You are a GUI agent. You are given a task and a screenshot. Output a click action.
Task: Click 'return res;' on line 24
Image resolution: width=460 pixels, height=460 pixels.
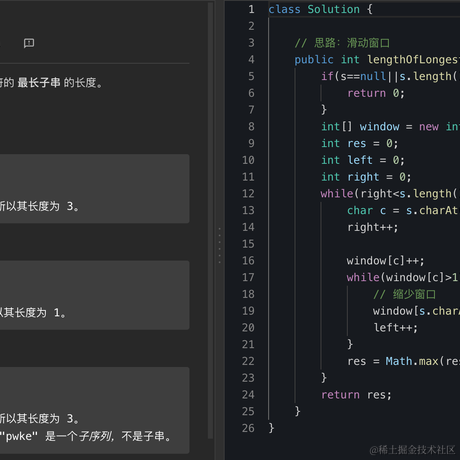356,395
